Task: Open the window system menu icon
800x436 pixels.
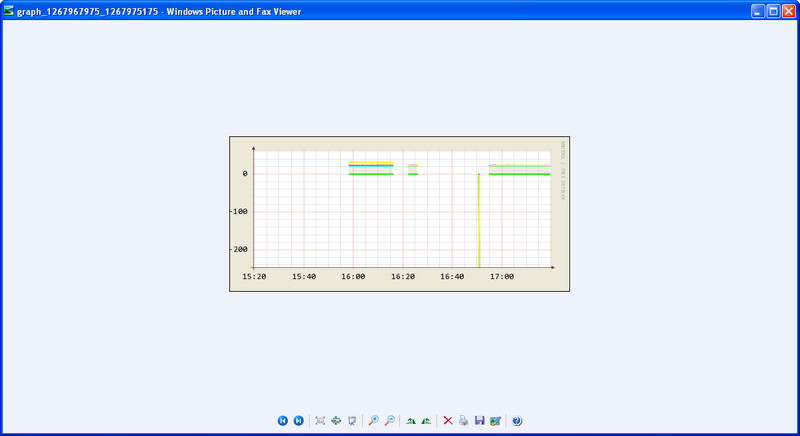Action: tap(9, 11)
